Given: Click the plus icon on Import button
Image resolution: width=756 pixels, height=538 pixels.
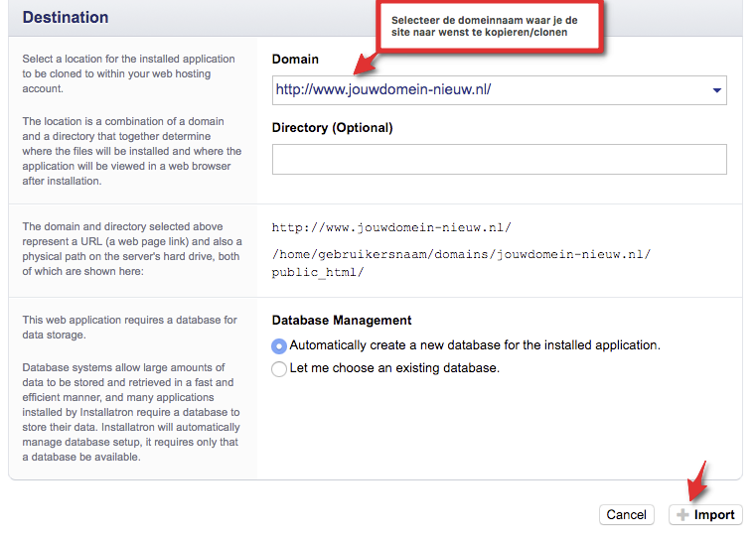Looking at the screenshot, I should point(681,514).
